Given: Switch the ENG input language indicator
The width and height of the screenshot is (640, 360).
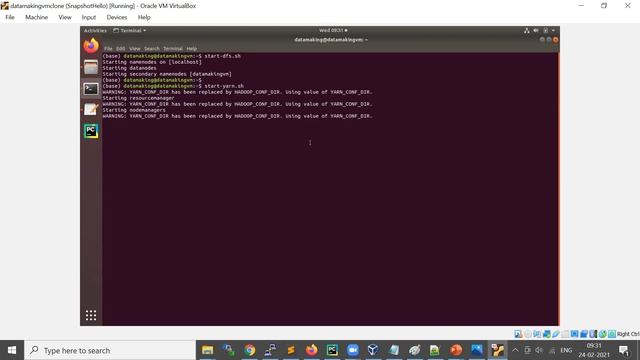Looking at the screenshot, I should pyautogui.click(x=566, y=350).
